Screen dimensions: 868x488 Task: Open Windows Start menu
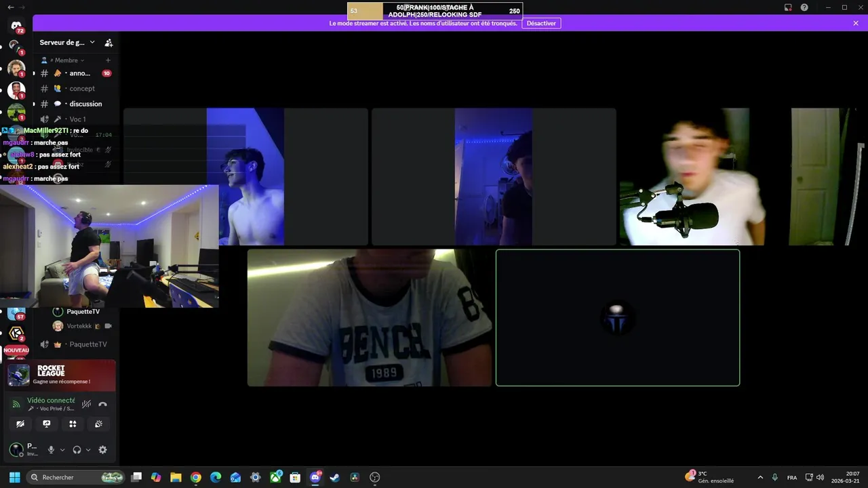point(14,477)
